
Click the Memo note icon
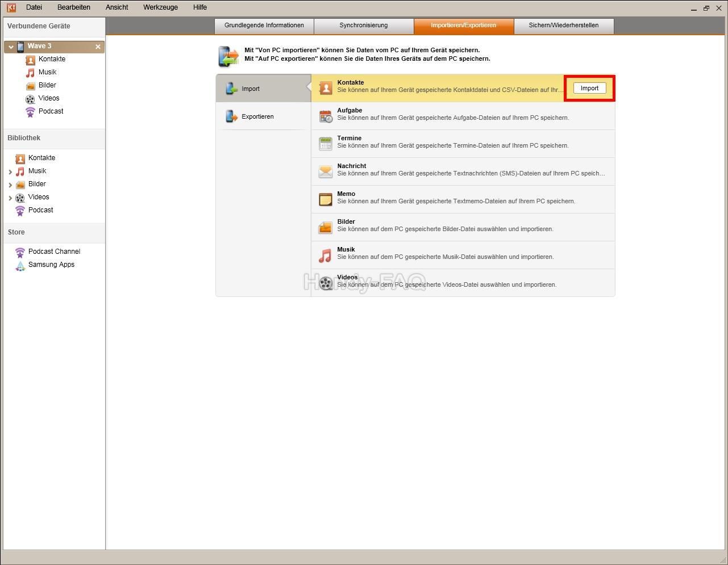point(326,199)
